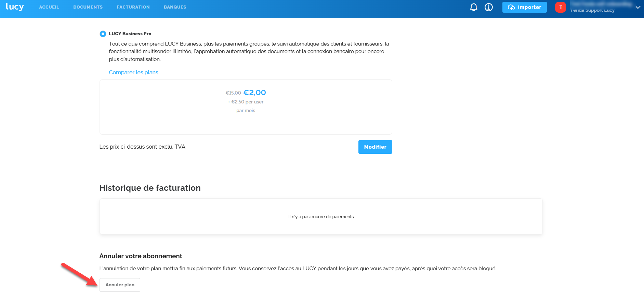Click the €2,00 discounted price

[x=255, y=92]
